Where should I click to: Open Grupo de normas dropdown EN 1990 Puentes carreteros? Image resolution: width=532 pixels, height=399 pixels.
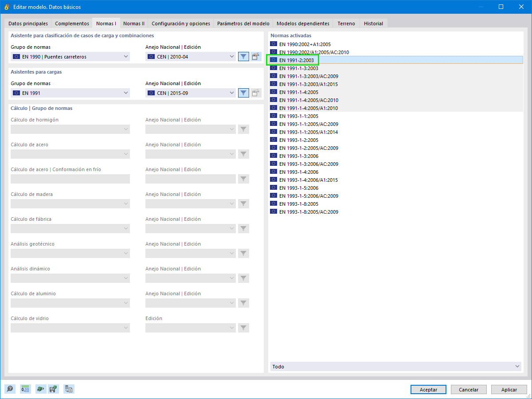click(x=70, y=56)
